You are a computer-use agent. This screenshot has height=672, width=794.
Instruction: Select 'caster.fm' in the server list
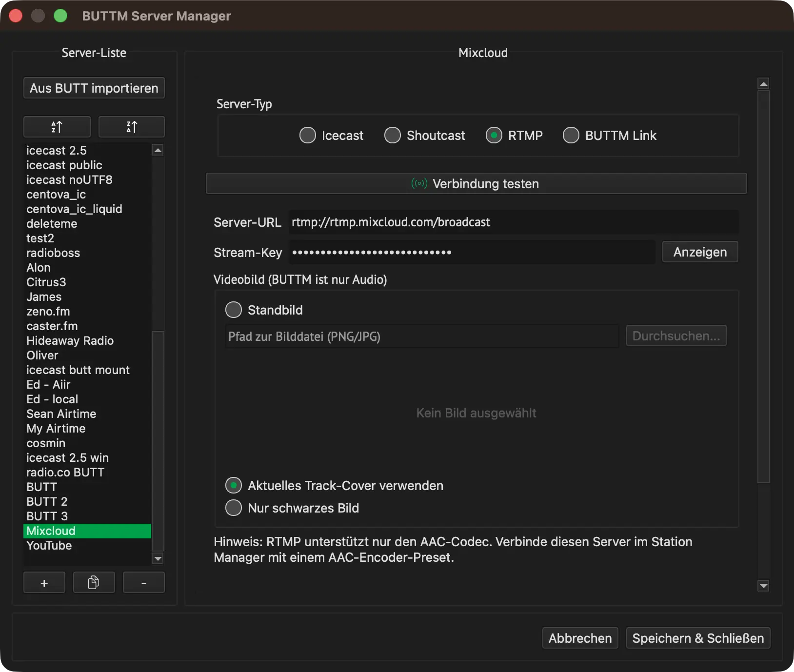[87, 326]
